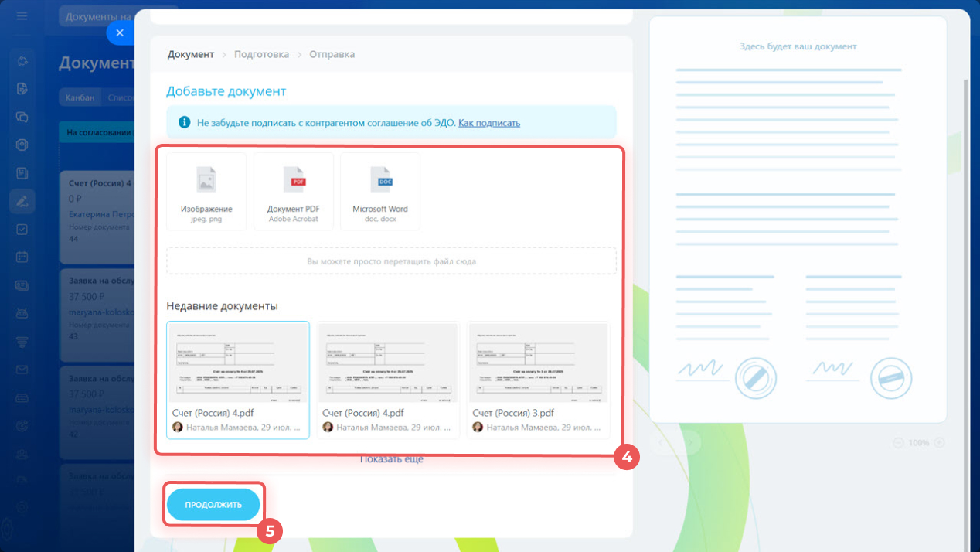Open the mail envelope sidebar icon
This screenshot has width=980, height=552.
click(22, 370)
